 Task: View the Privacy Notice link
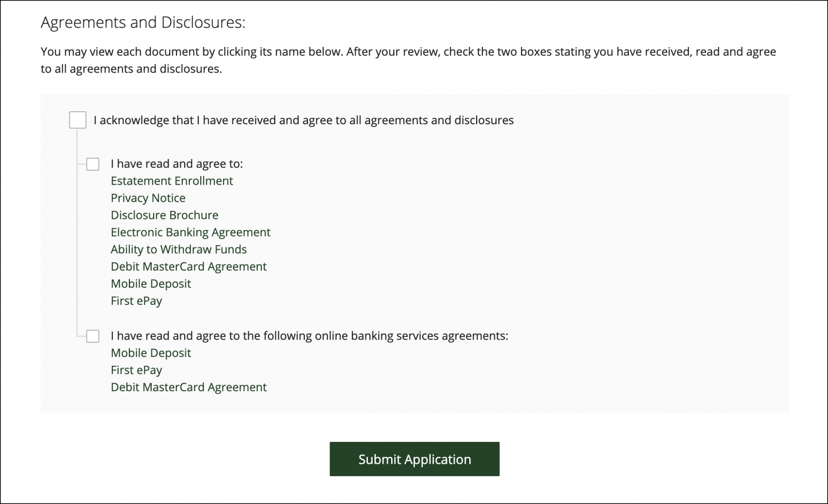148,198
